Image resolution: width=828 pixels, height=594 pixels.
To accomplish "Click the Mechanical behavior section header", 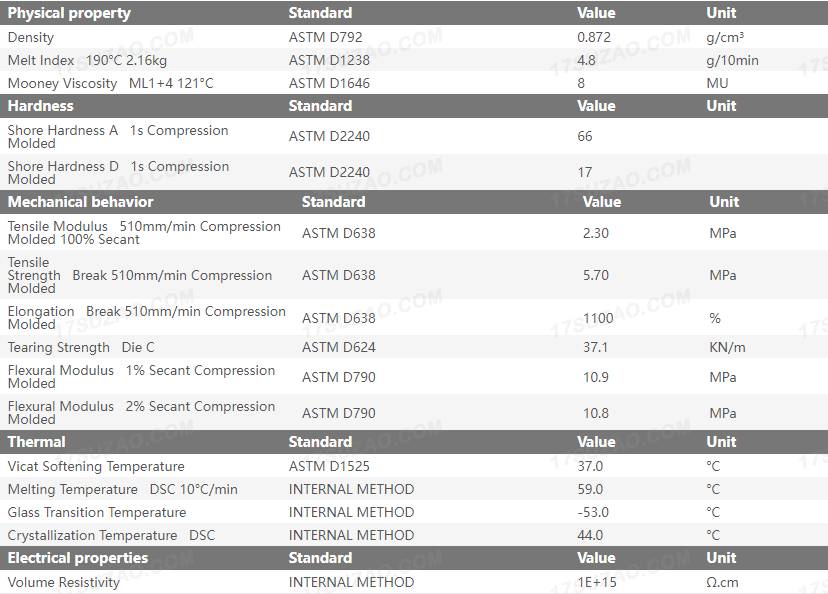I will tap(81, 202).
